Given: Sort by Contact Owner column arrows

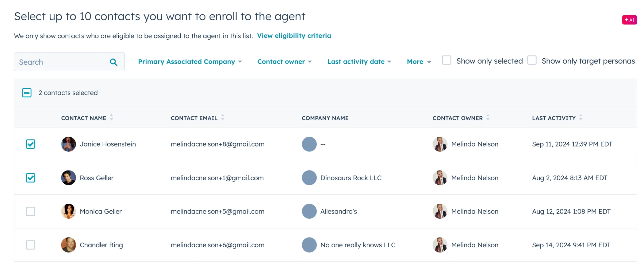Looking at the screenshot, I should [488, 118].
